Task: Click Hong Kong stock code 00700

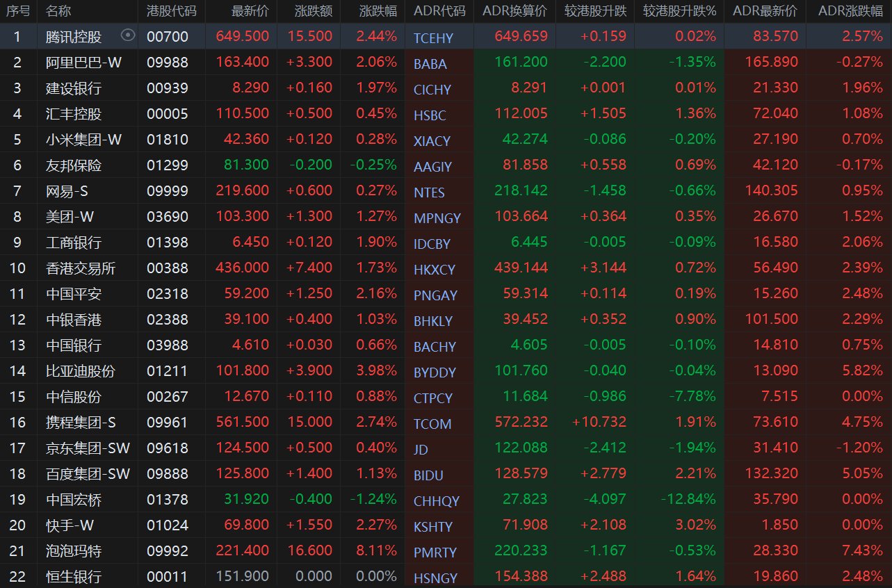Action: [x=168, y=37]
